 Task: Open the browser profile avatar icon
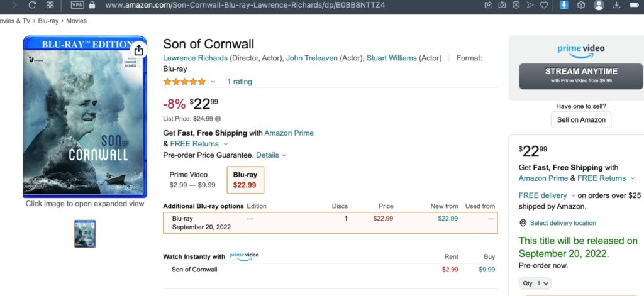599,5
